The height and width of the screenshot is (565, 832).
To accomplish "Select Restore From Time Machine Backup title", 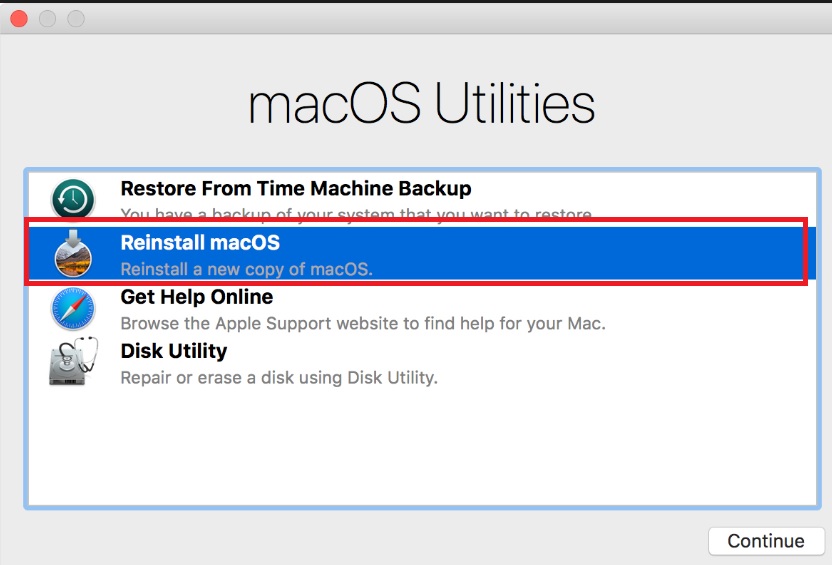I will (x=295, y=188).
